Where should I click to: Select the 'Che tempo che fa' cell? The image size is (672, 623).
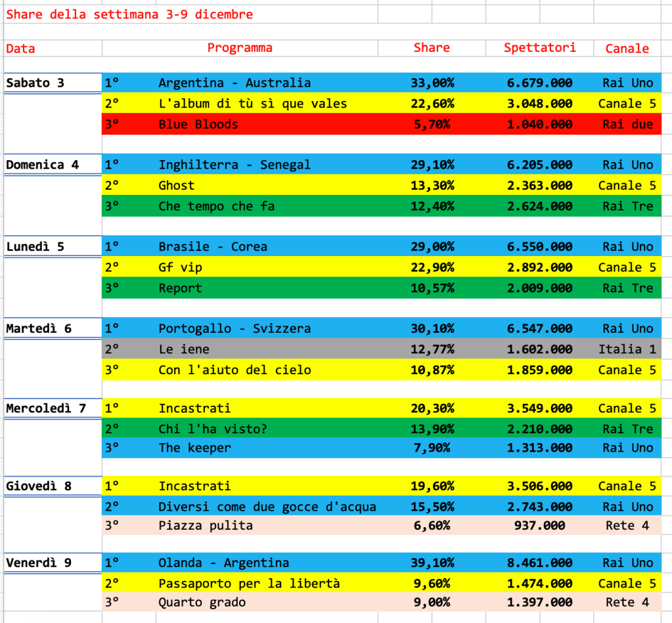216,206
